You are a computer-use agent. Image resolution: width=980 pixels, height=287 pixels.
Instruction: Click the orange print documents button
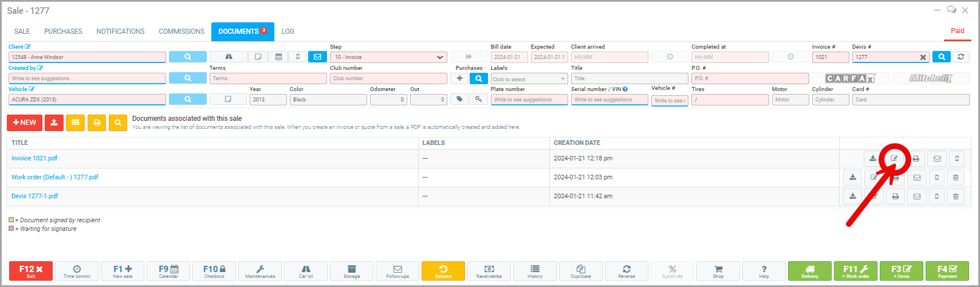[97, 123]
